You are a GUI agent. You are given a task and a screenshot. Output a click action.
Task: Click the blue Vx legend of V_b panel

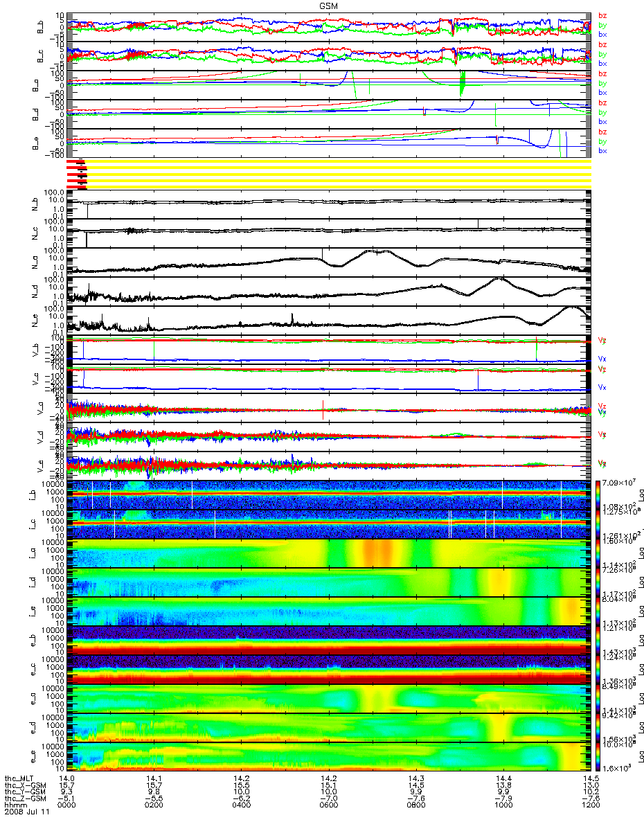602,359
